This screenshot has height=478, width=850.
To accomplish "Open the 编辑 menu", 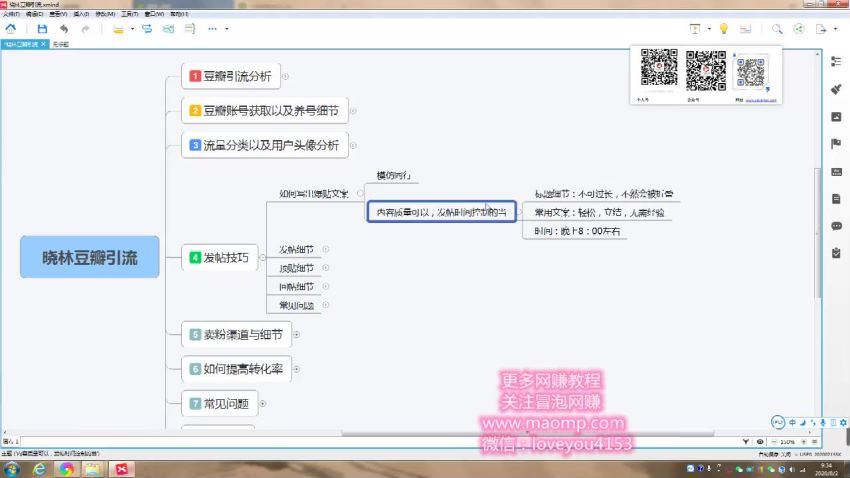I will pos(34,14).
